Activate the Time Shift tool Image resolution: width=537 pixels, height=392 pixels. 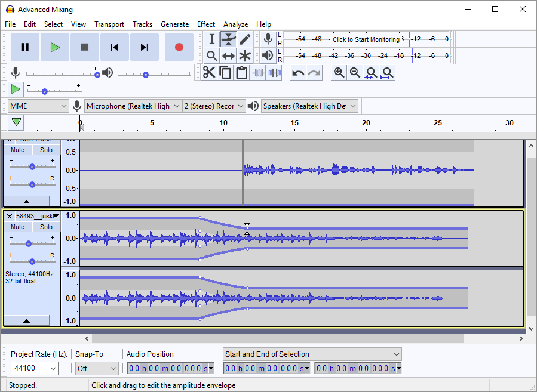point(228,56)
